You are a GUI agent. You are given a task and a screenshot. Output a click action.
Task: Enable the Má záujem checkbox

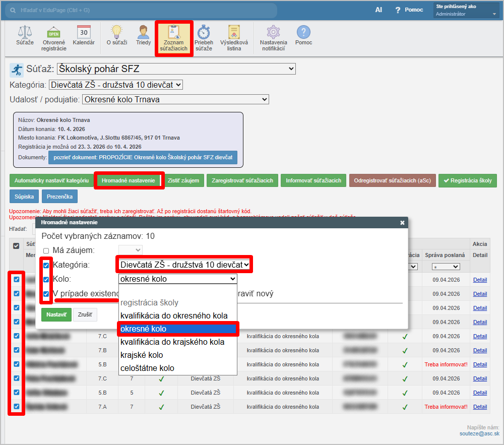click(x=46, y=250)
